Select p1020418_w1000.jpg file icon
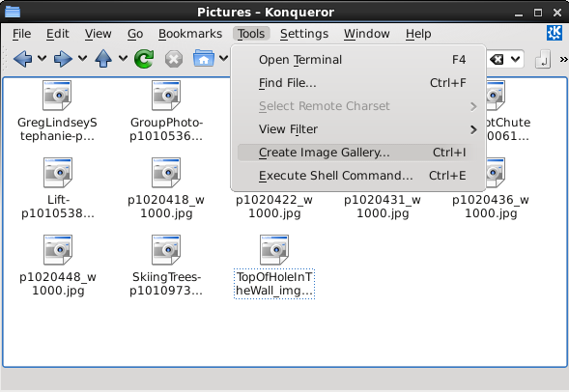569x392 pixels. (x=166, y=173)
